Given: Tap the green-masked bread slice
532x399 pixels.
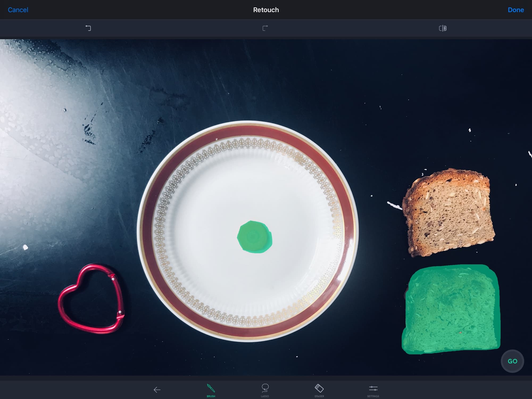Looking at the screenshot, I should pos(451,309).
